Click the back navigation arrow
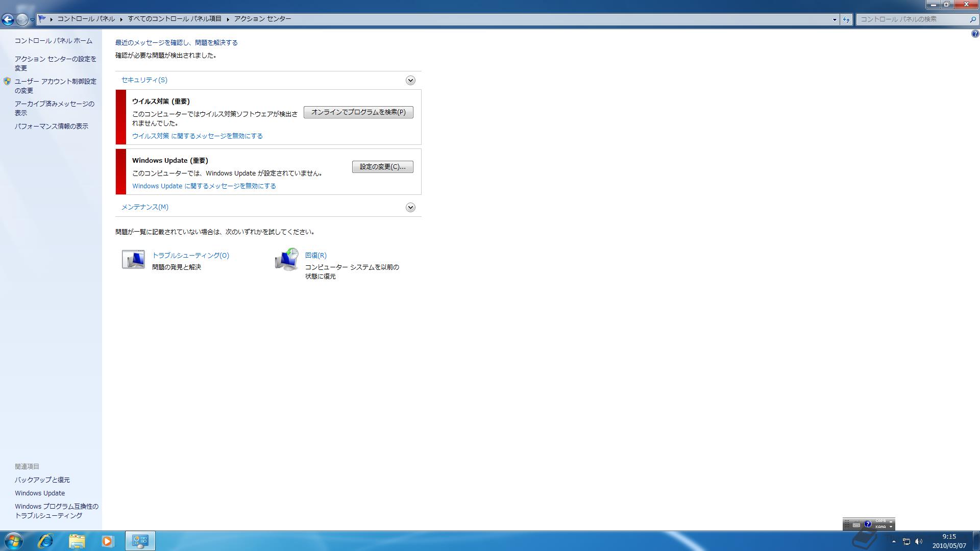This screenshot has height=551, width=980. pyautogui.click(x=8, y=19)
